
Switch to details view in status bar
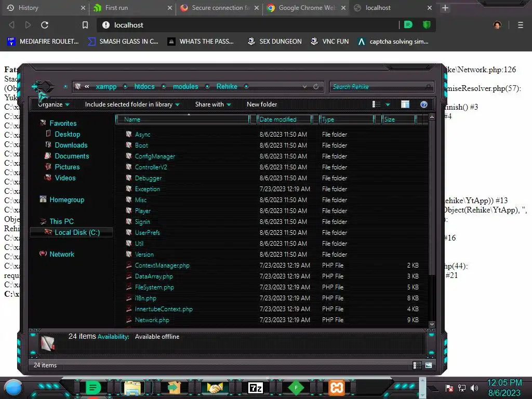417,365
